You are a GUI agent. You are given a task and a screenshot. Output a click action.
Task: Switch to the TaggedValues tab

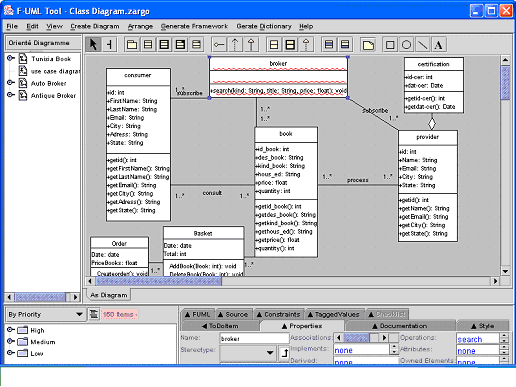(x=334, y=314)
